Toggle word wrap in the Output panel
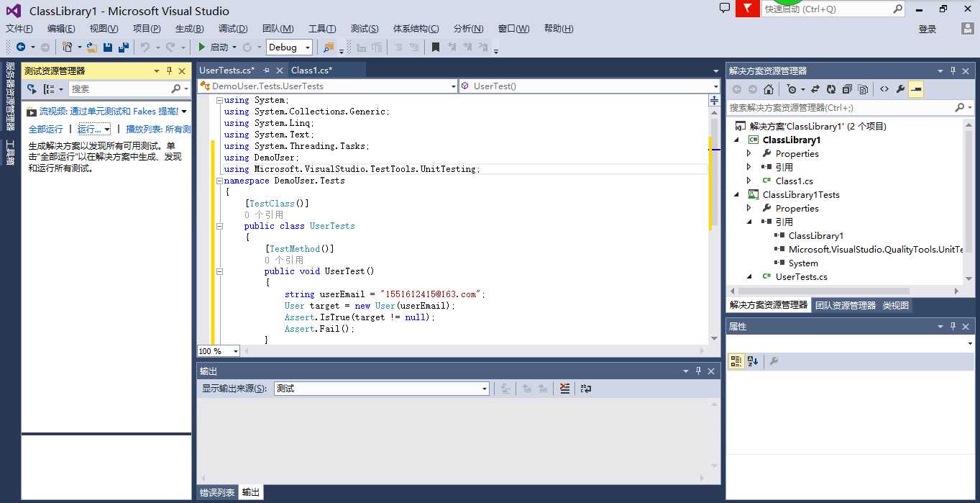The width and height of the screenshot is (980, 503). 586,389
